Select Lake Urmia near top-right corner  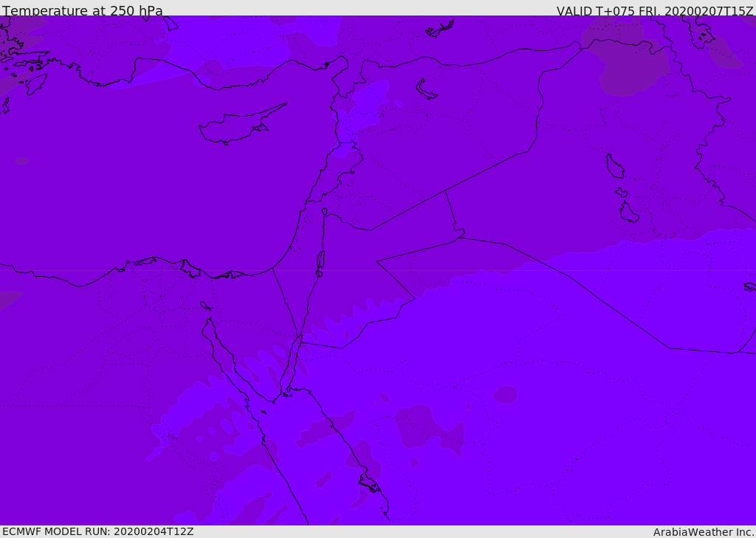(x=698, y=30)
